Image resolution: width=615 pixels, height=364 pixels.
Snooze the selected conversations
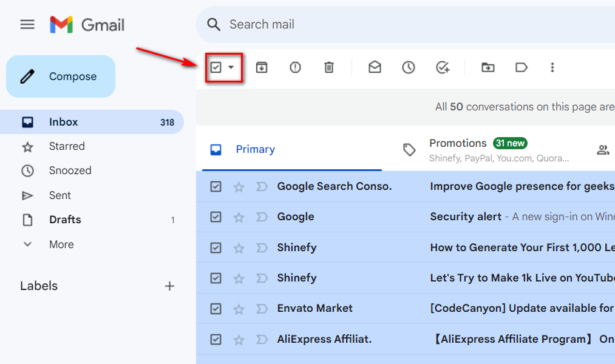click(x=409, y=67)
